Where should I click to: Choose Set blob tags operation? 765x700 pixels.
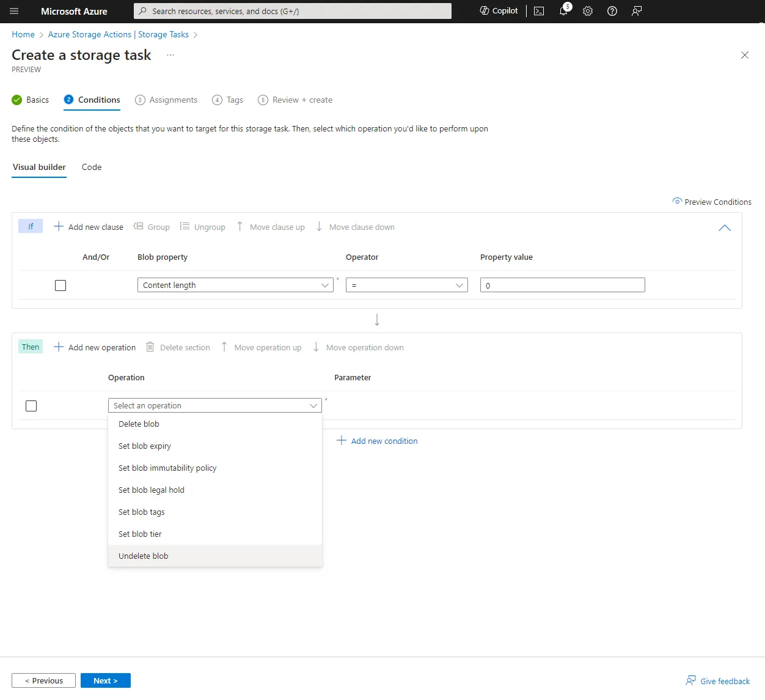[215, 512]
